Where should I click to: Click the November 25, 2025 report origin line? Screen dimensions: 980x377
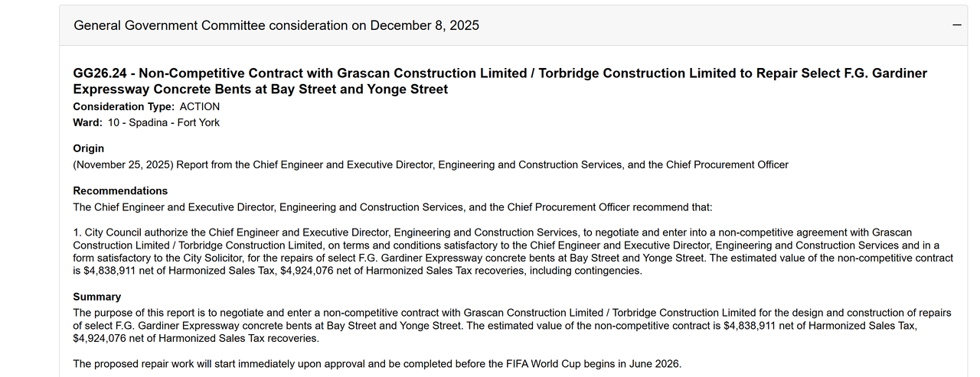(x=430, y=164)
